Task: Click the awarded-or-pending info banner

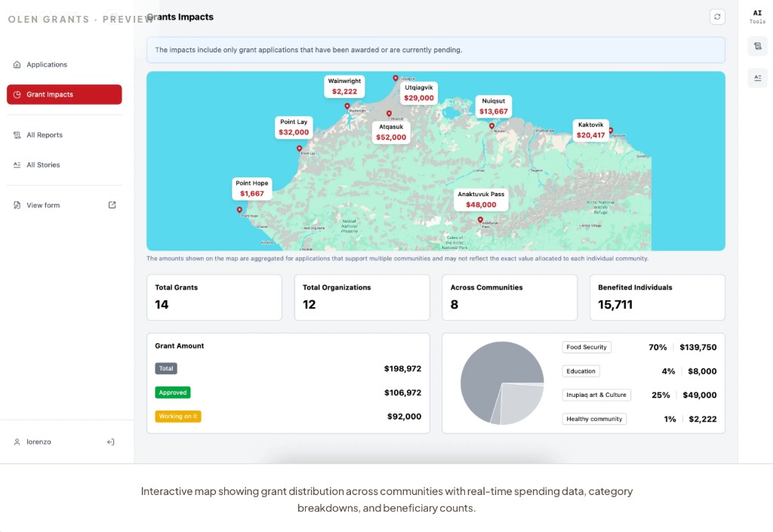Action: tap(436, 50)
